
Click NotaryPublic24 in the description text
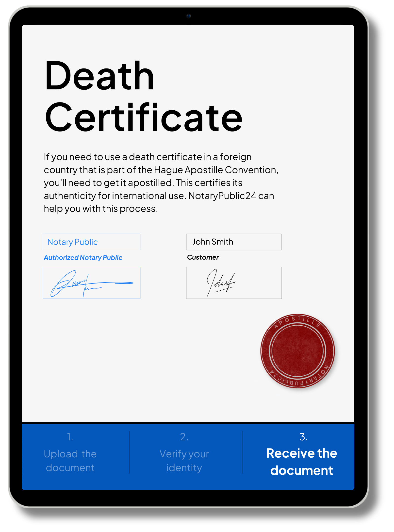coord(222,196)
